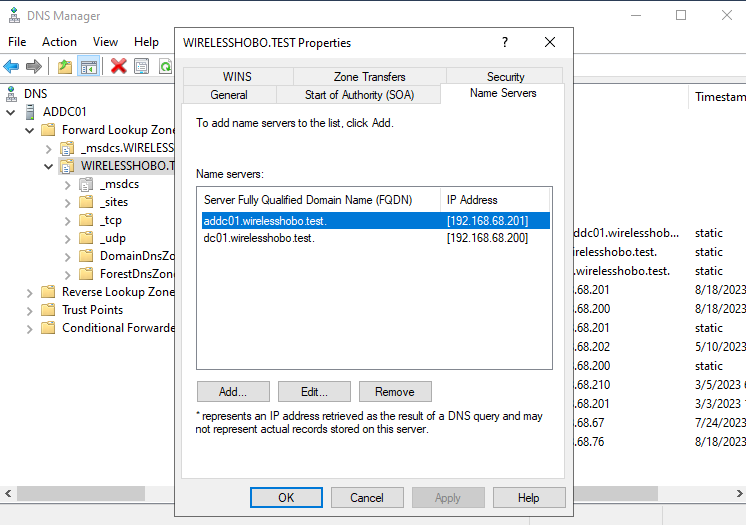The image size is (746, 525).
Task: Click the Forward arrow toolbar icon
Action: [34, 66]
